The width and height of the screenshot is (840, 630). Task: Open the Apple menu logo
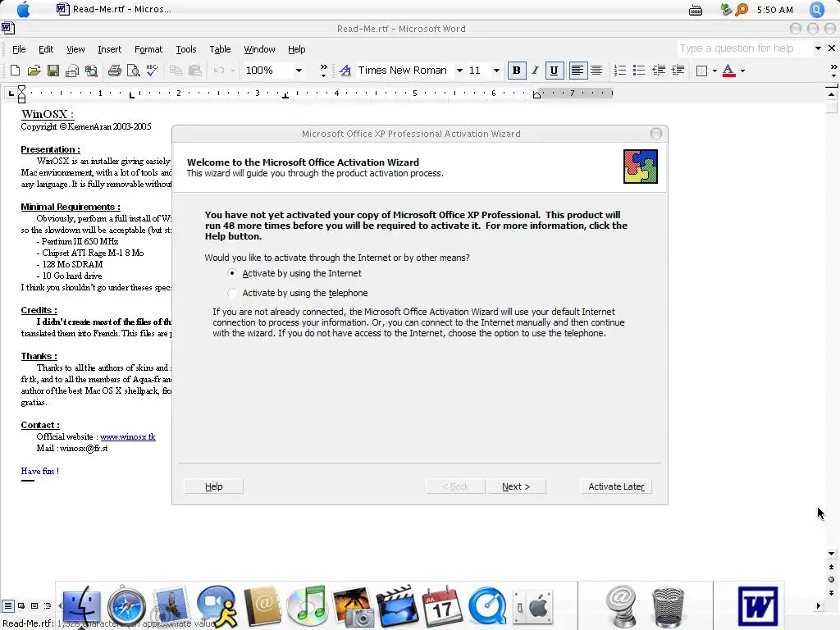click(24, 9)
